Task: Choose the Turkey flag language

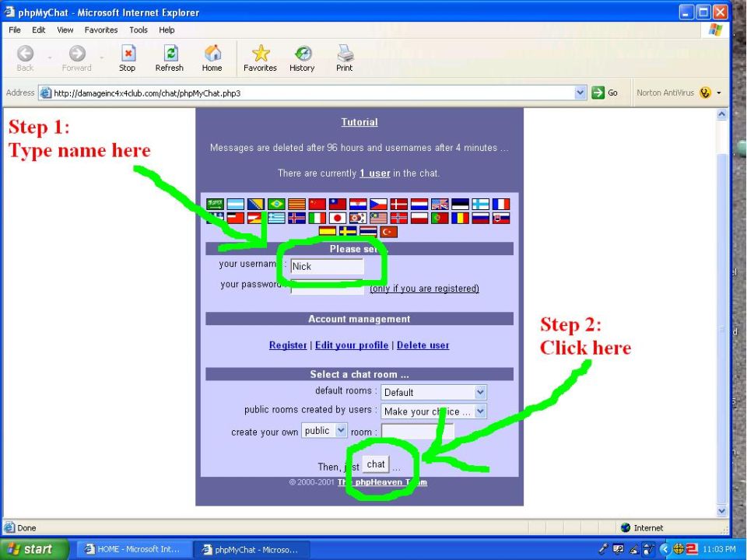Action: pyautogui.click(x=389, y=232)
